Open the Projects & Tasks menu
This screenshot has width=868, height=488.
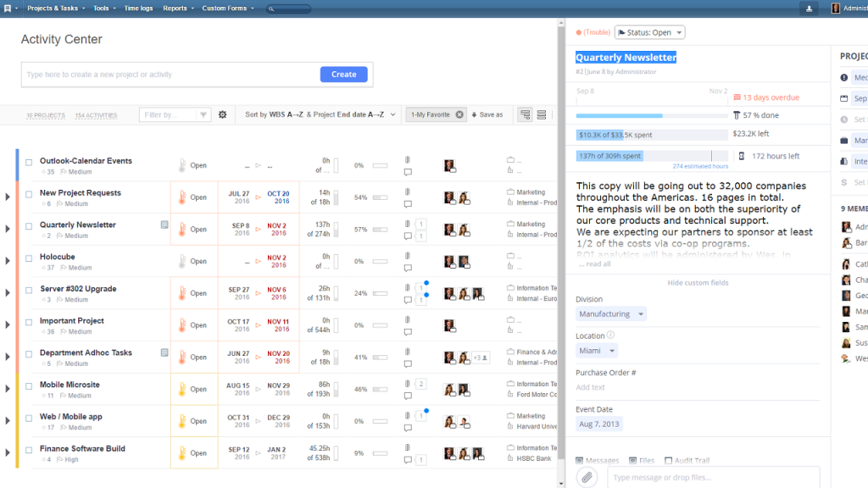point(54,8)
